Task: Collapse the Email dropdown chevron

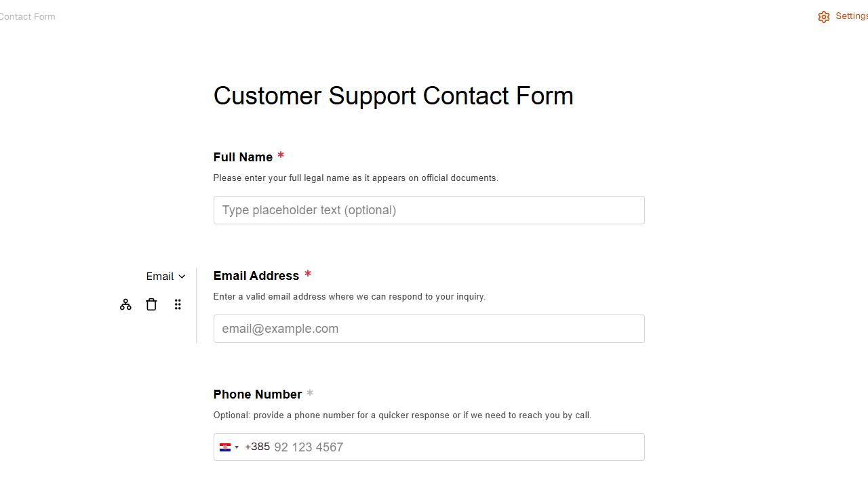Action: click(182, 276)
